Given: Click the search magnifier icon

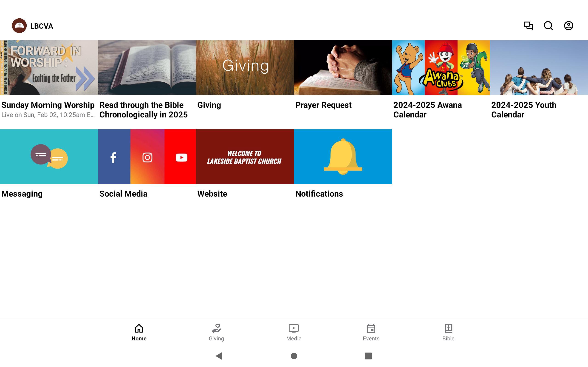Looking at the screenshot, I should point(548,26).
